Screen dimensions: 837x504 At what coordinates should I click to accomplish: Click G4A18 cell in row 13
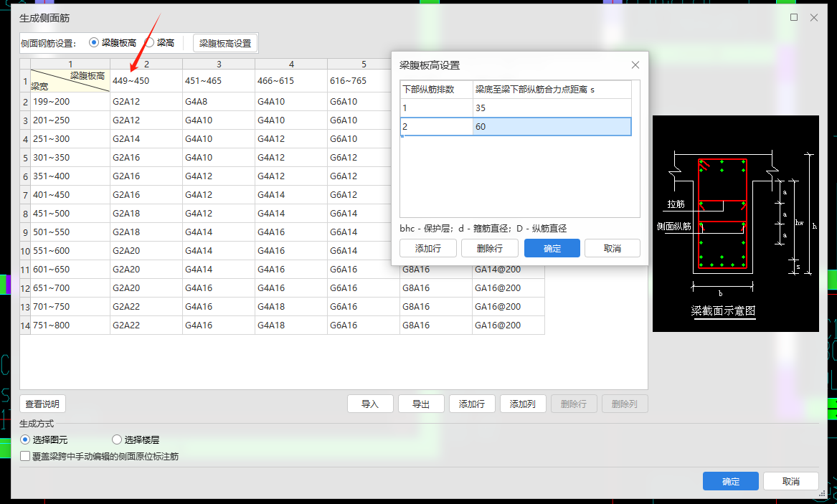pos(291,307)
